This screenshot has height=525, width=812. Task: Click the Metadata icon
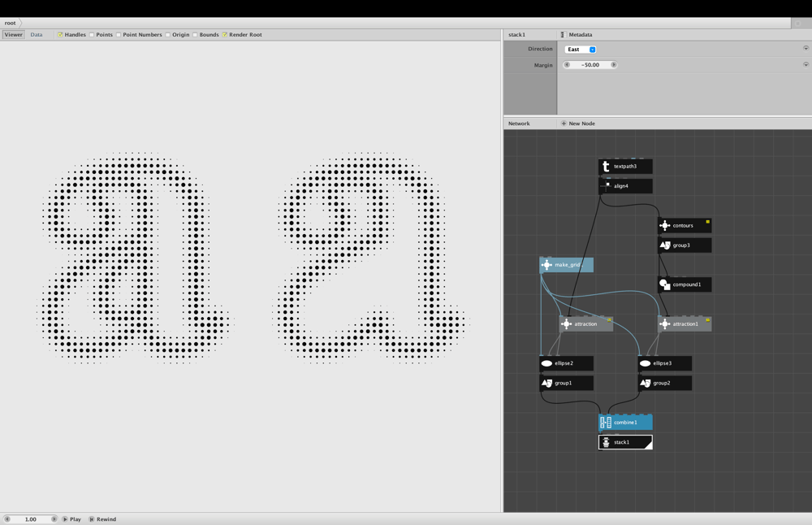coord(564,35)
